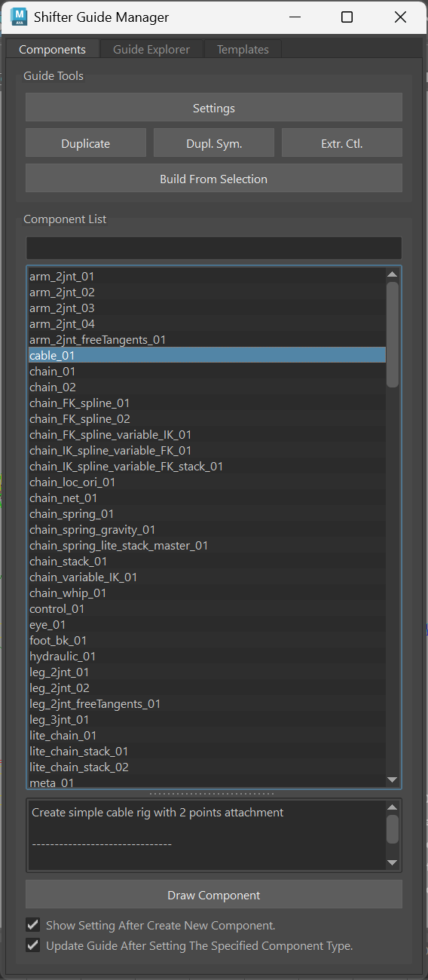The height and width of the screenshot is (980, 428).
Task: Click the Draw Component button
Action: click(x=214, y=895)
